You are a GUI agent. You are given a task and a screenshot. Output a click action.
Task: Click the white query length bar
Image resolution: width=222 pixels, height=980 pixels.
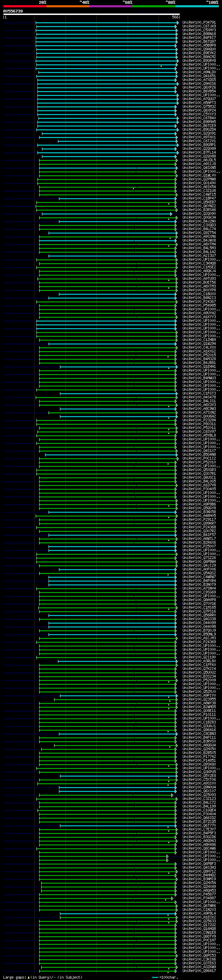coord(92,15)
